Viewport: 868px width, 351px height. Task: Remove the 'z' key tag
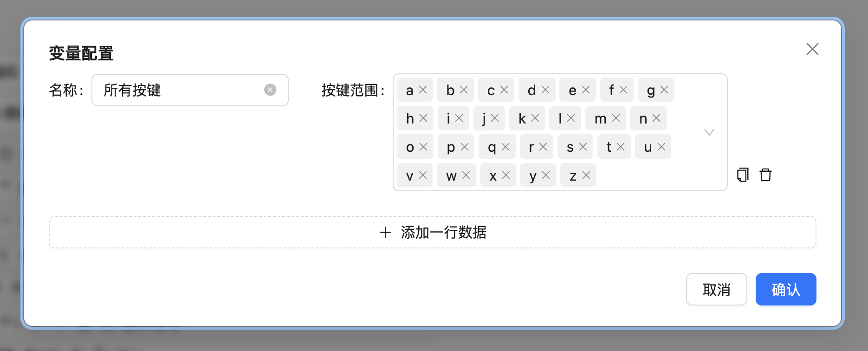586,175
